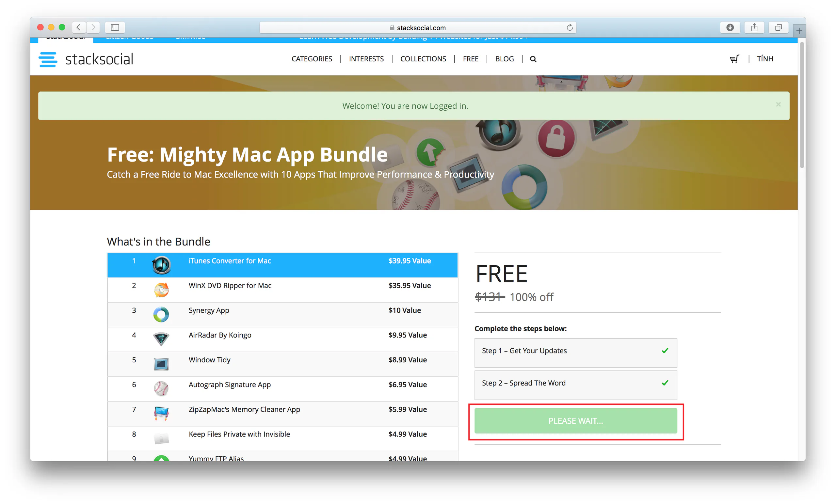
Task: Open the INTERESTS menu
Action: (x=366, y=59)
